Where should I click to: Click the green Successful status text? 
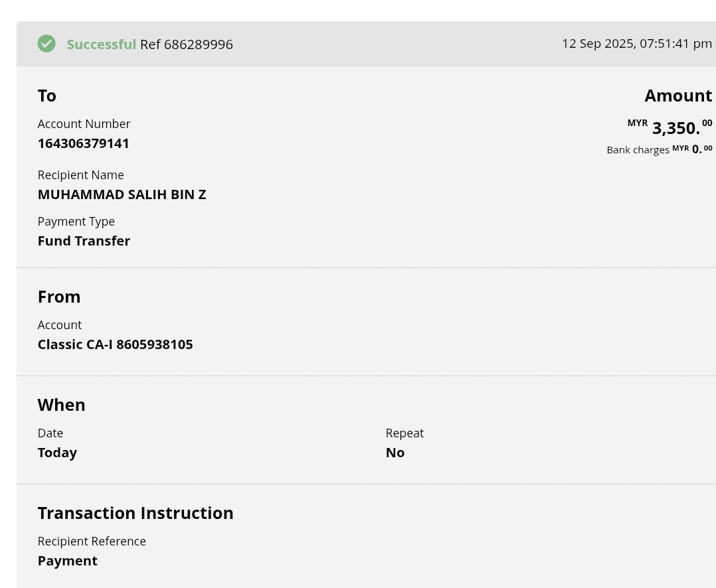click(x=101, y=44)
